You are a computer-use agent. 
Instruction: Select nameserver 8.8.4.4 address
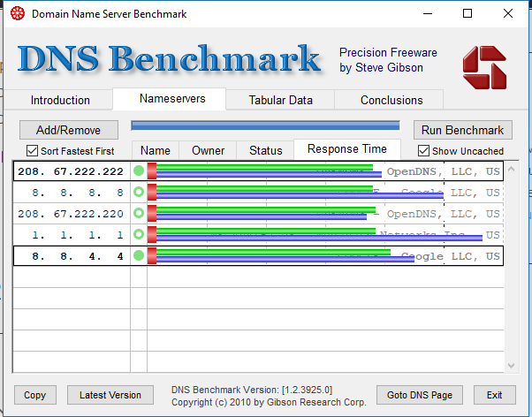pyautogui.click(x=77, y=256)
